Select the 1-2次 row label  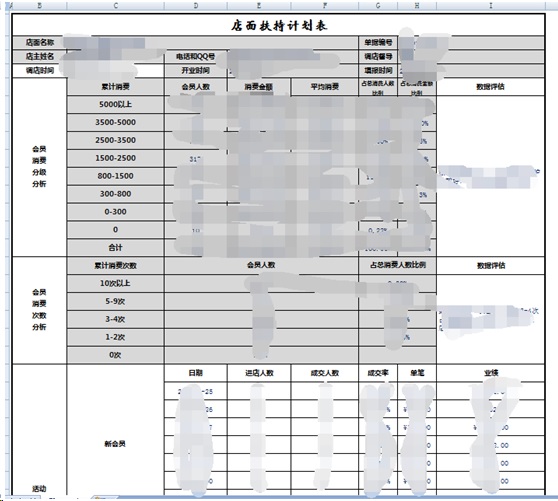115,337
